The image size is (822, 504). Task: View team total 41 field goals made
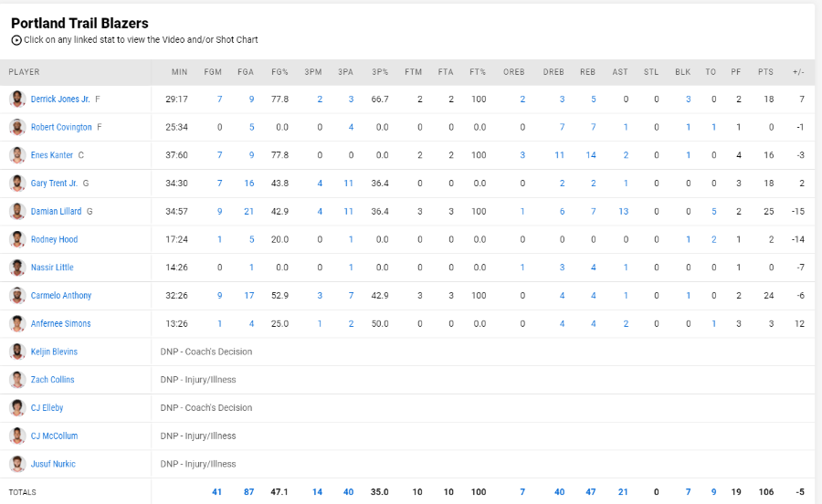216,492
